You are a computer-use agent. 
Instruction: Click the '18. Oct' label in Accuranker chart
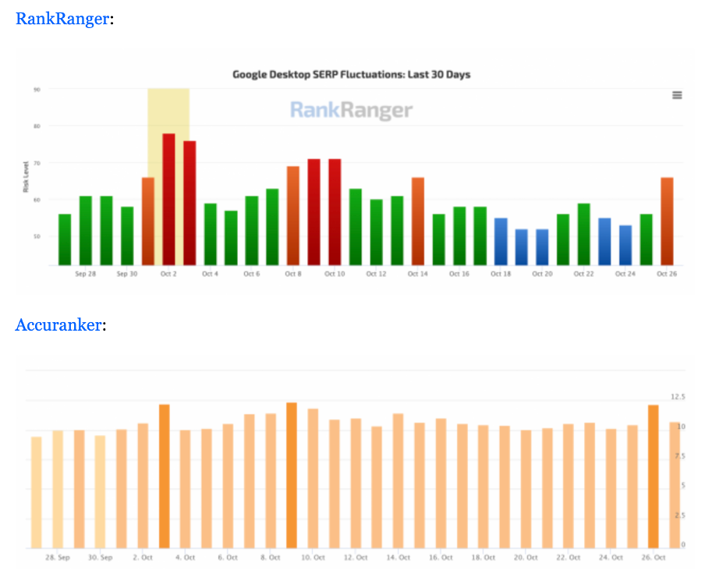coord(484,558)
